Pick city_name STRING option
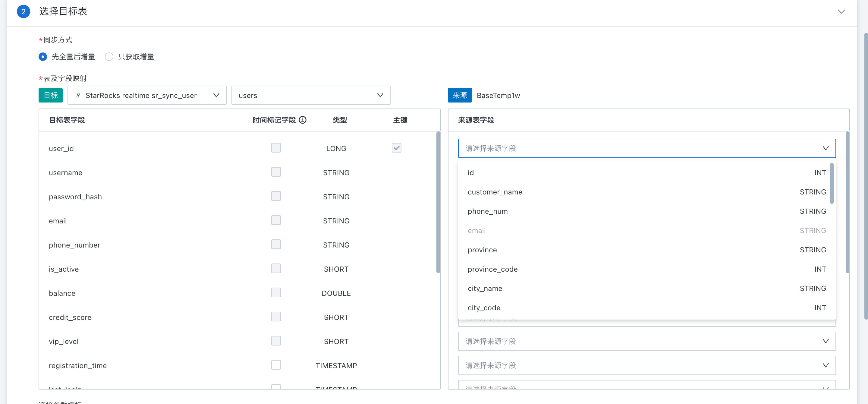 pyautogui.click(x=485, y=289)
